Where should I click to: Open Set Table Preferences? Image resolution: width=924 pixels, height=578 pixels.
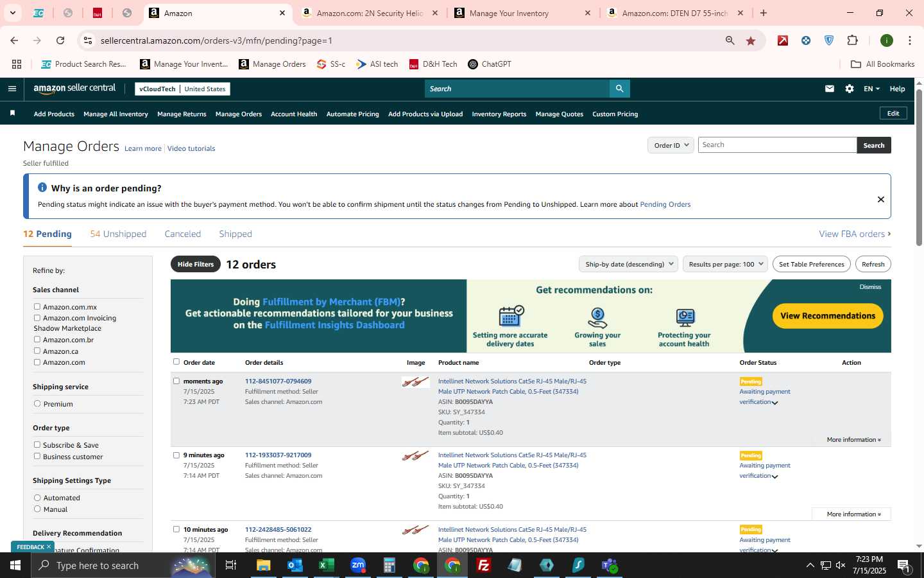tap(811, 264)
